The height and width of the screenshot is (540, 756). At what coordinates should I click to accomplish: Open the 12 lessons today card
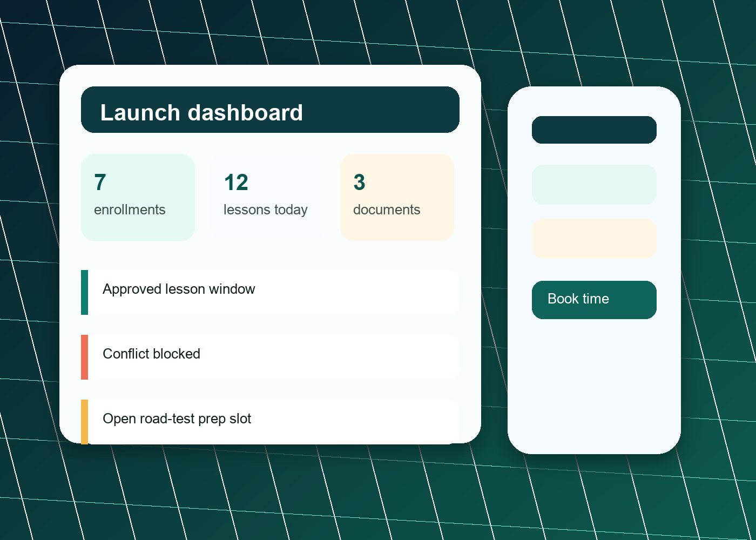[267, 197]
